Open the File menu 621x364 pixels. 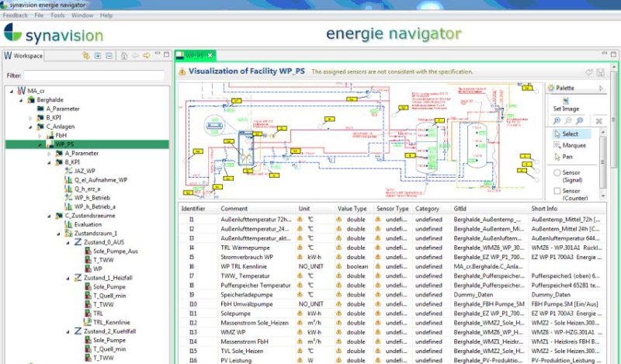click(39, 15)
